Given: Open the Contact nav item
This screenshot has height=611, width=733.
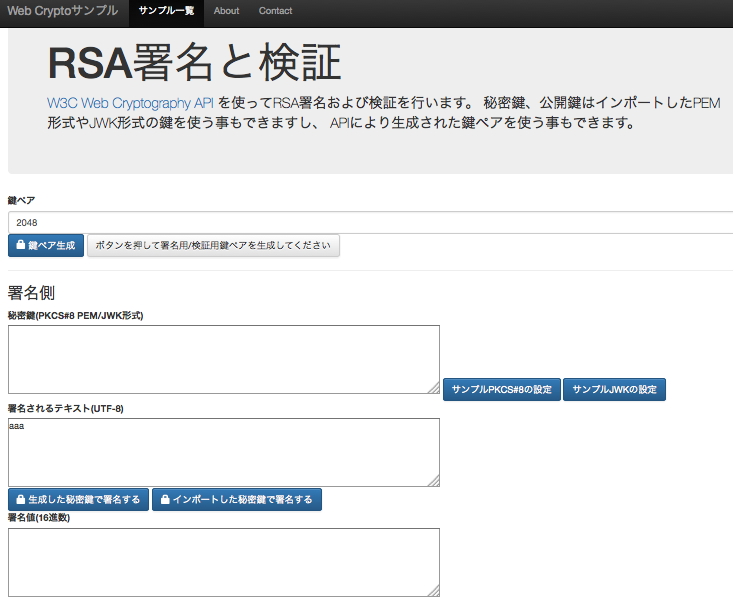Looking at the screenshot, I should pos(275,11).
